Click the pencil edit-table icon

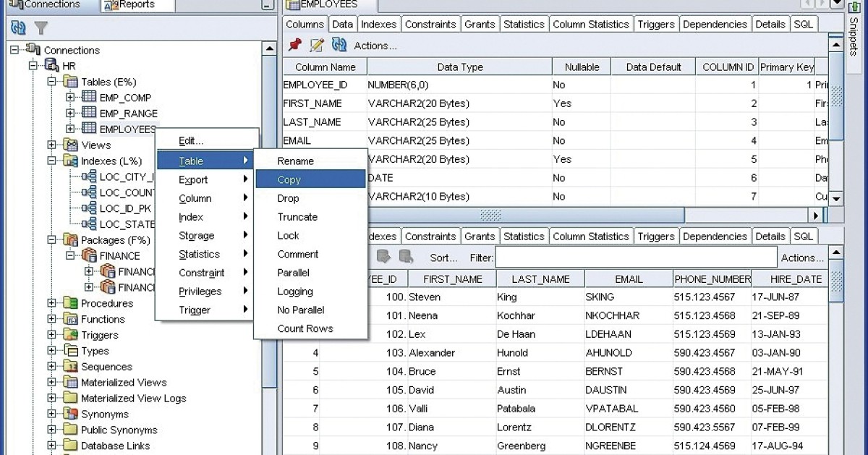point(316,45)
